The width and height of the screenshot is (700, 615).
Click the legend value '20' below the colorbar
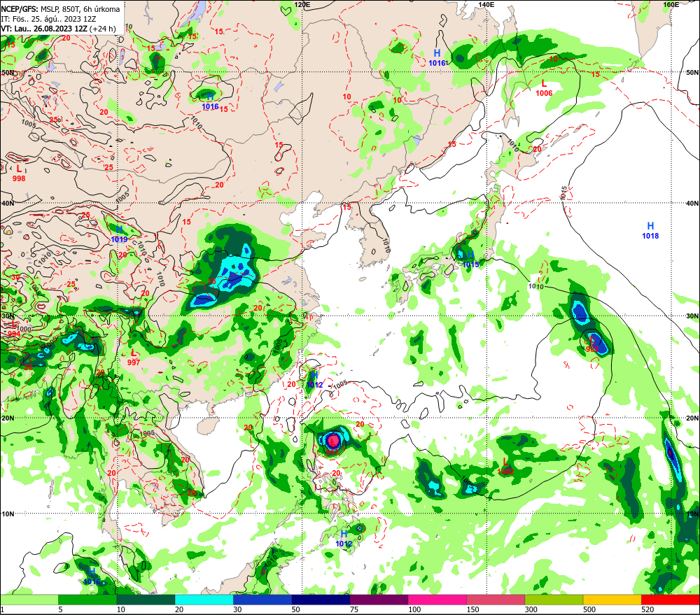tap(179, 609)
